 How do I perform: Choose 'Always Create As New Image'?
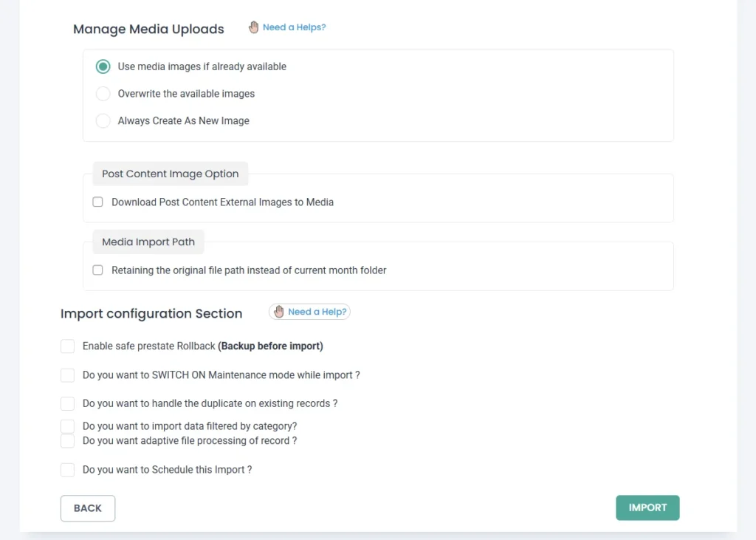tap(103, 121)
